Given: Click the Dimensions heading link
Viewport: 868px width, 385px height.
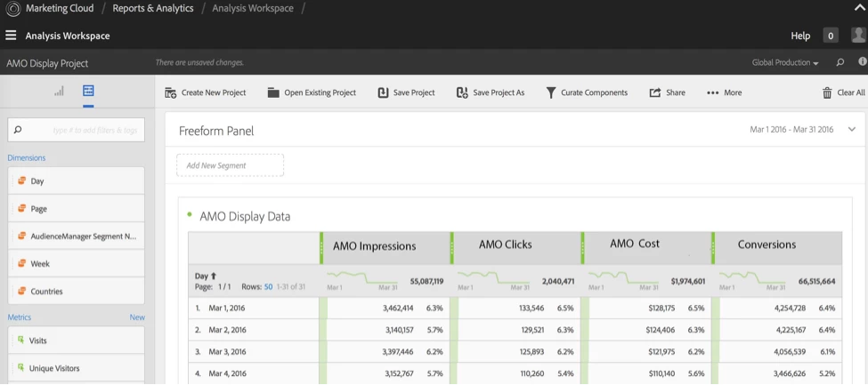Looking at the screenshot, I should pos(27,157).
